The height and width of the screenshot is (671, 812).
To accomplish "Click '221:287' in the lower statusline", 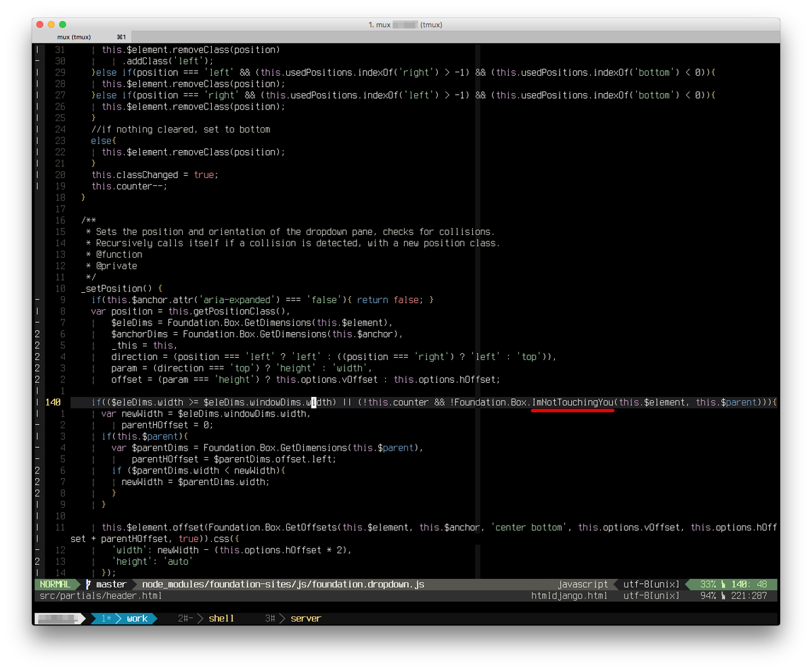I will coord(749,595).
